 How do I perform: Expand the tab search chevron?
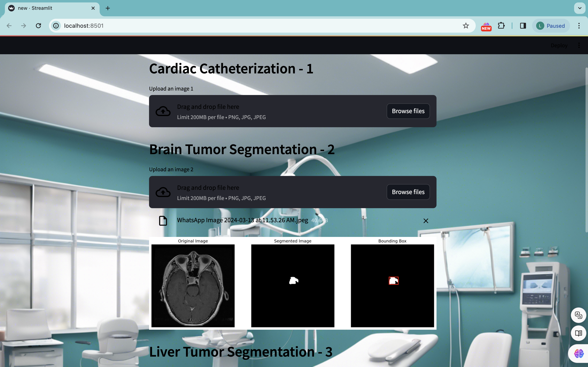580,8
